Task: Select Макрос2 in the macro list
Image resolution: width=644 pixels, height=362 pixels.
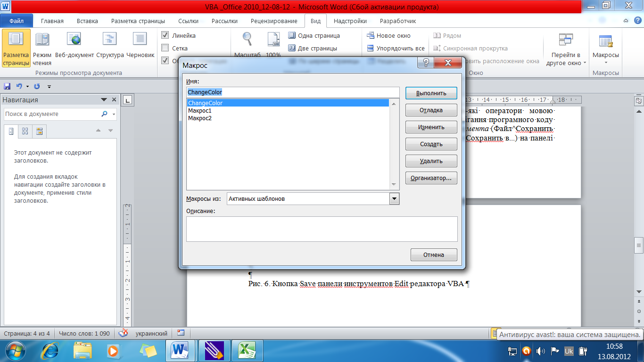Action: tap(288, 118)
